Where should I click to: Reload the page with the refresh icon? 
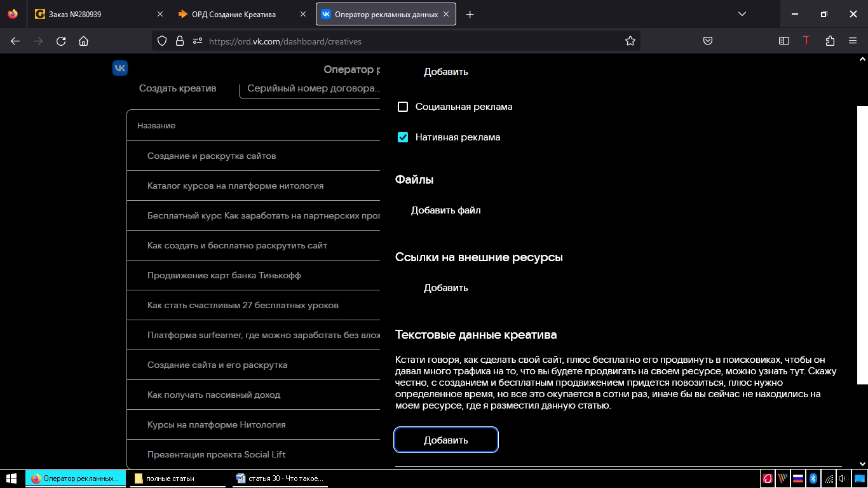coord(61,41)
